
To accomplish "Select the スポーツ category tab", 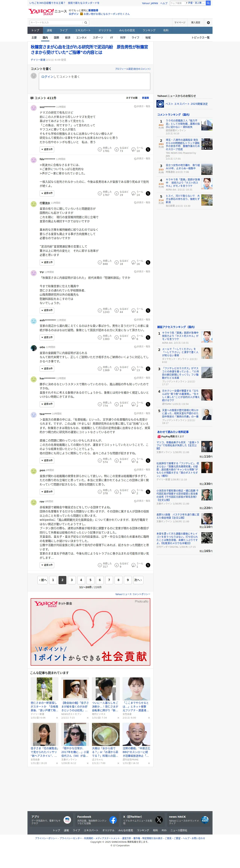I will tap(98, 38).
